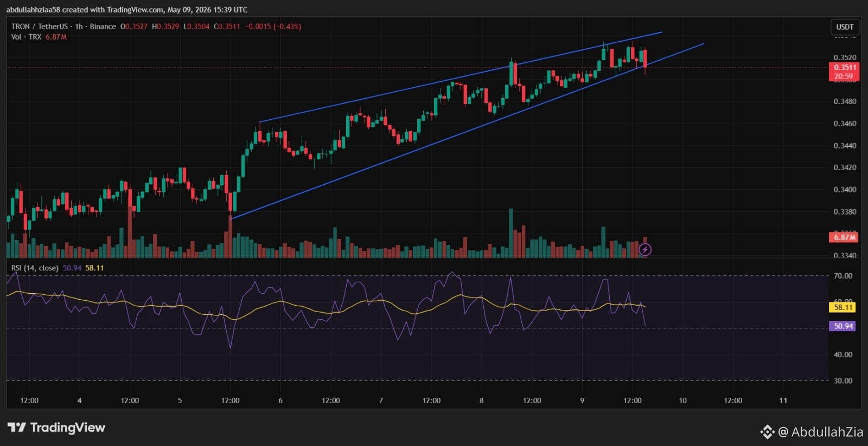Click the close price C0.3511

[227, 26]
